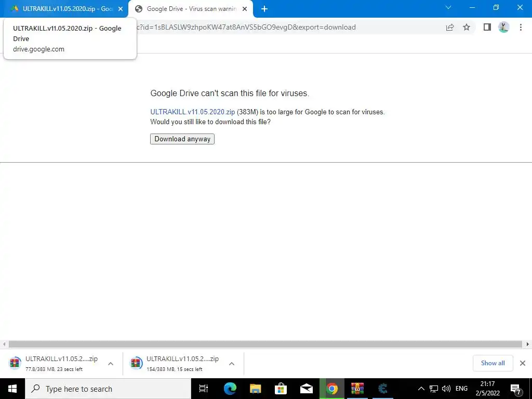Click the dark taskbar app next to WinRAR
The height and width of the screenshot is (399, 532).
coord(383,389)
